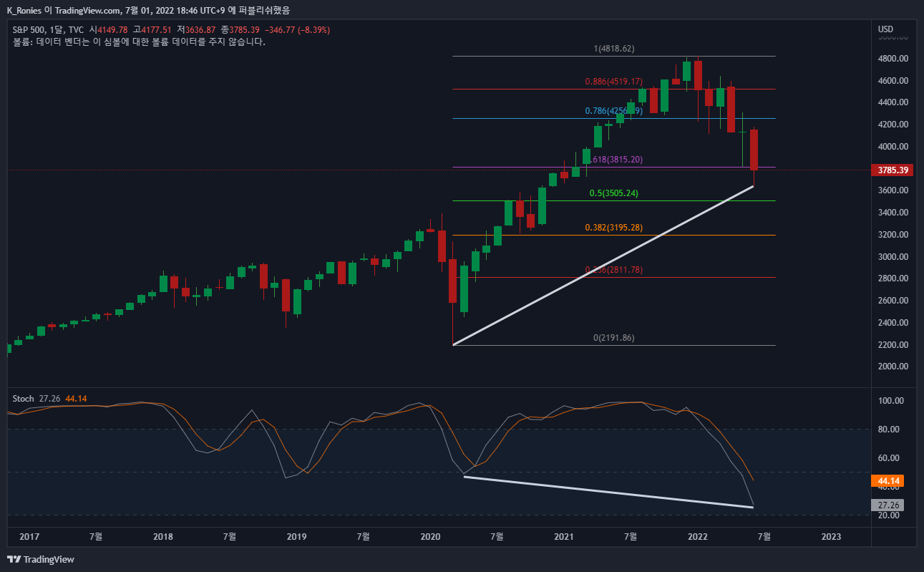Select the Fibonacci 1(4818.62) level label
Image resolution: width=924 pixels, height=572 pixels.
point(614,49)
